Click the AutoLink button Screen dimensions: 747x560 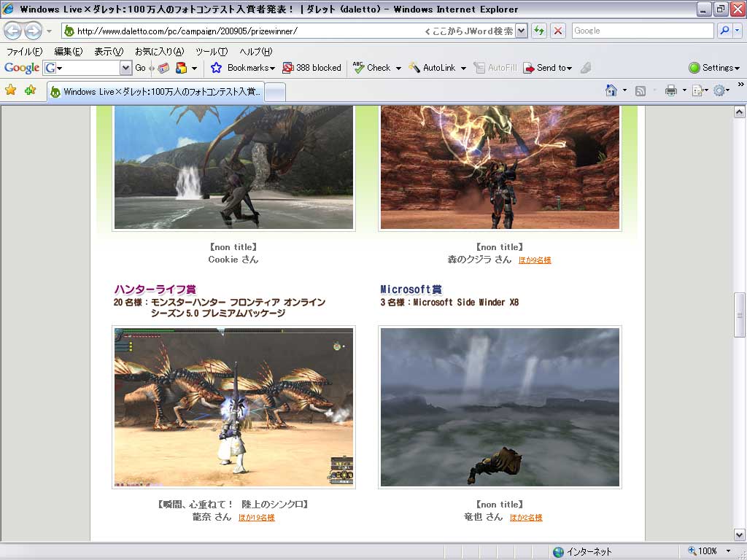pyautogui.click(x=432, y=68)
